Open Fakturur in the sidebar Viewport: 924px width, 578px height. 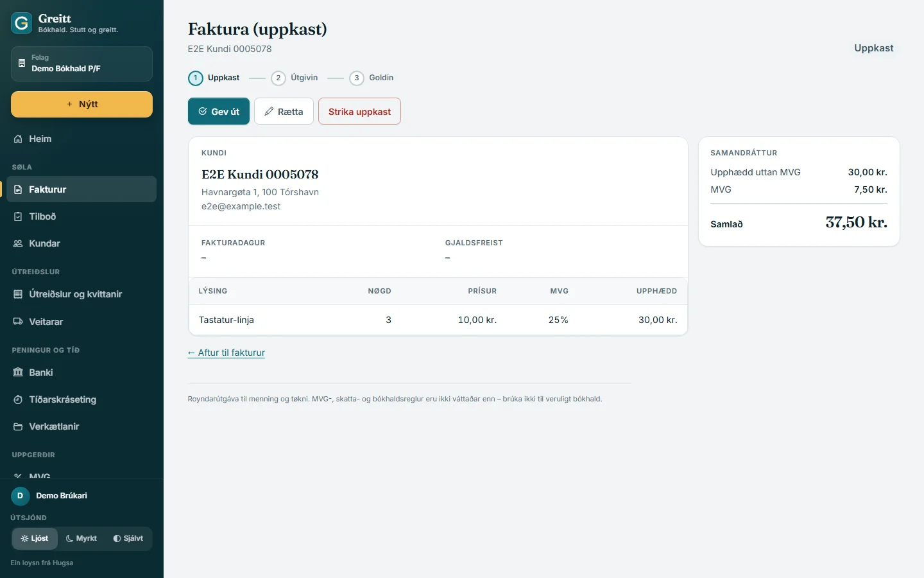point(81,189)
